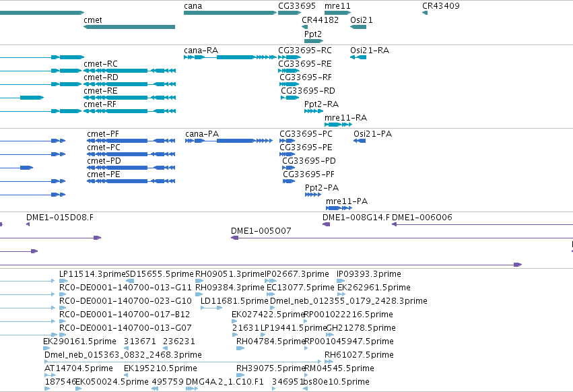This screenshot has height=392, width=573.
Task: Select the cana gene label
Action: point(193,6)
